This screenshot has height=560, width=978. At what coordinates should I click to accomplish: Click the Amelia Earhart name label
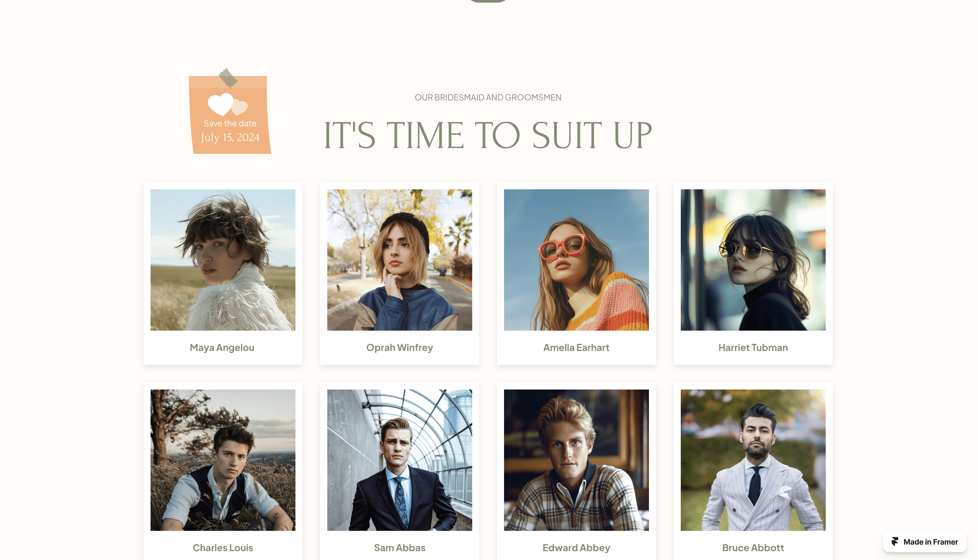576,348
